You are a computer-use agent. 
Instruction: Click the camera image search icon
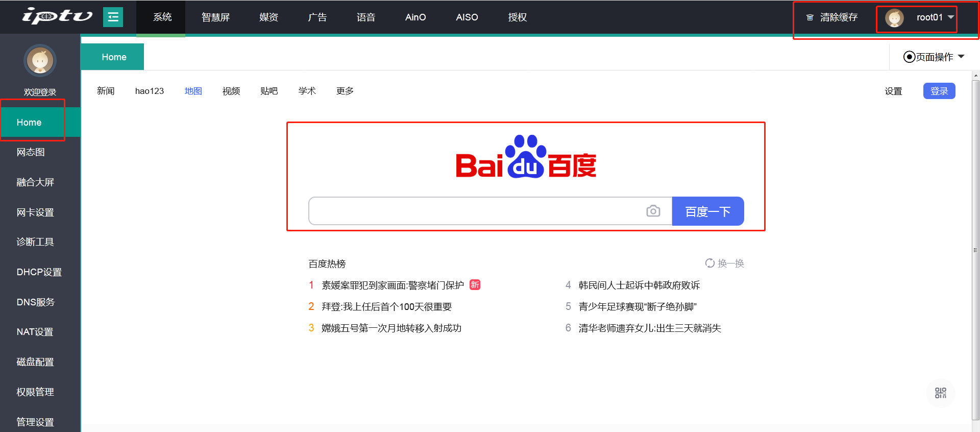click(x=653, y=211)
